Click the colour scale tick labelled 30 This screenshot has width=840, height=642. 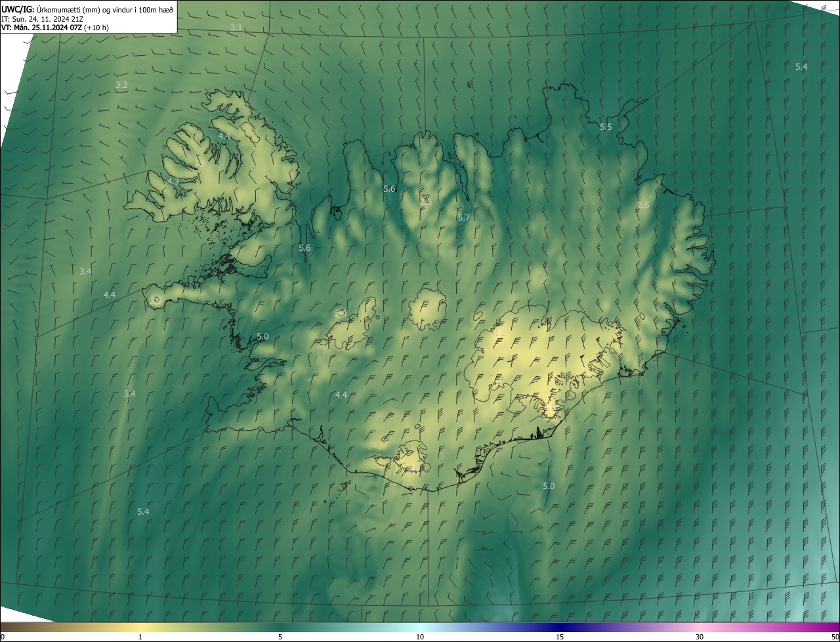click(x=700, y=637)
